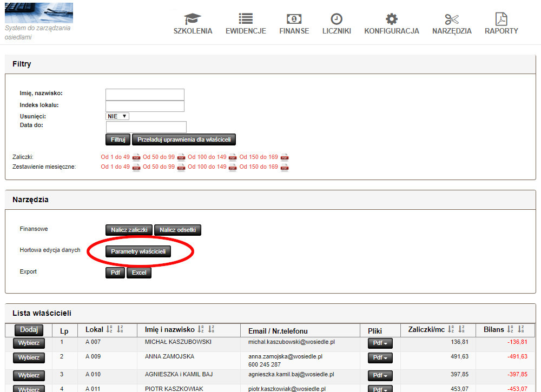
Task: Download Zaliczki PDF for Od 50 do 99
Action: point(181,157)
